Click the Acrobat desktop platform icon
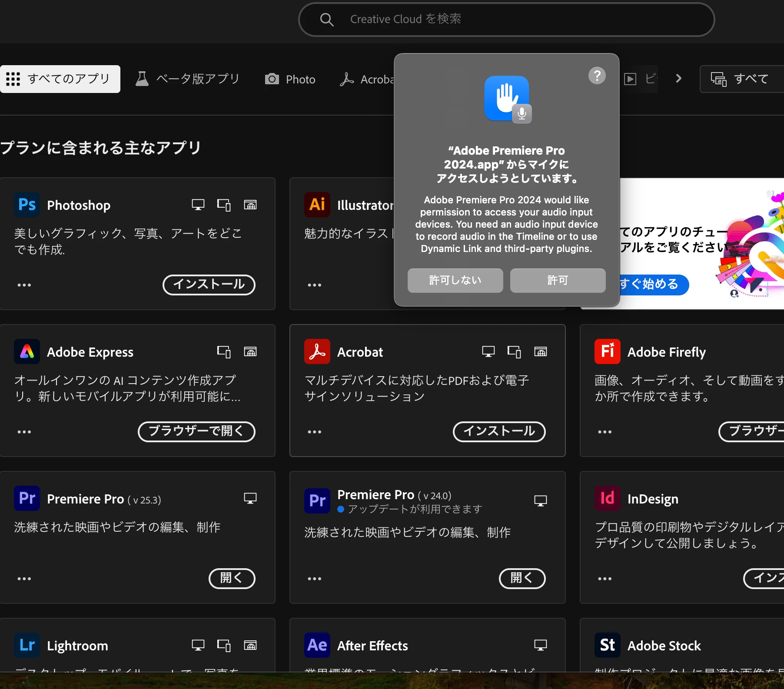This screenshot has width=784, height=689. (x=488, y=351)
